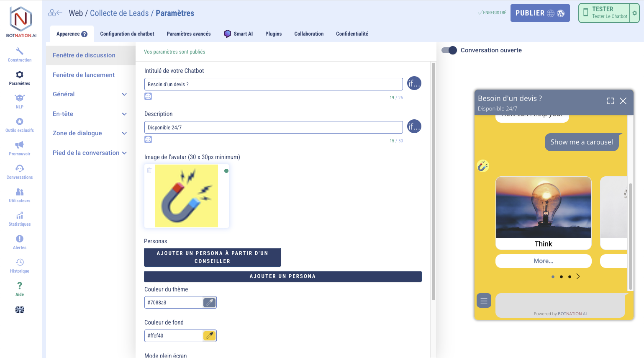Click the magnet bot avatar in chat
This screenshot has height=358, width=644.
point(483,166)
